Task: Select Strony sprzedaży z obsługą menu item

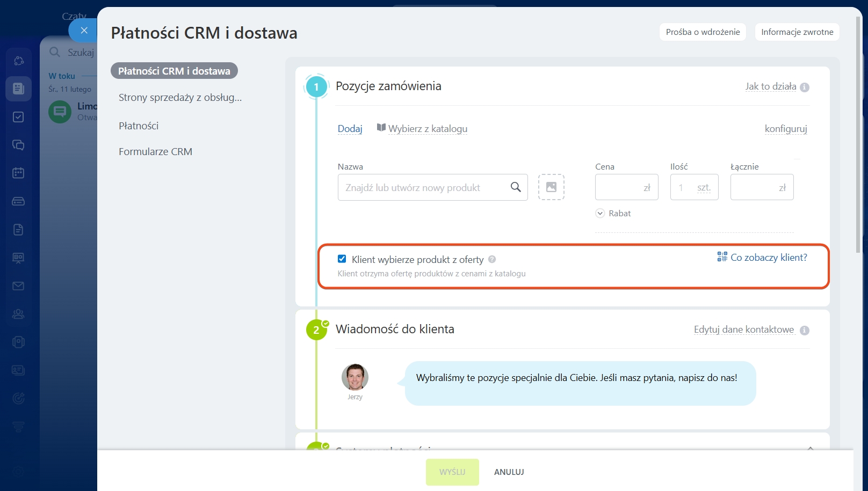Action: [x=180, y=98]
